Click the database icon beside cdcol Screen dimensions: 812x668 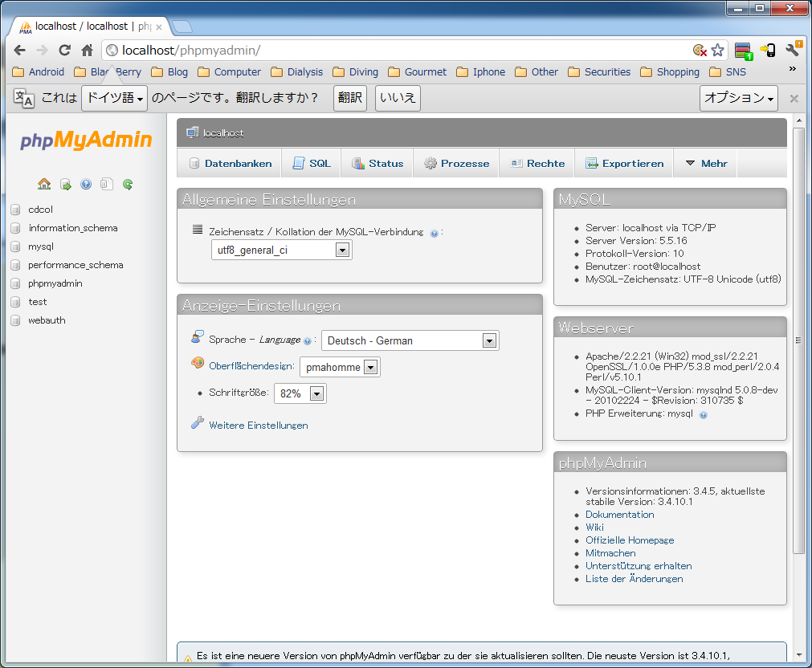15,210
